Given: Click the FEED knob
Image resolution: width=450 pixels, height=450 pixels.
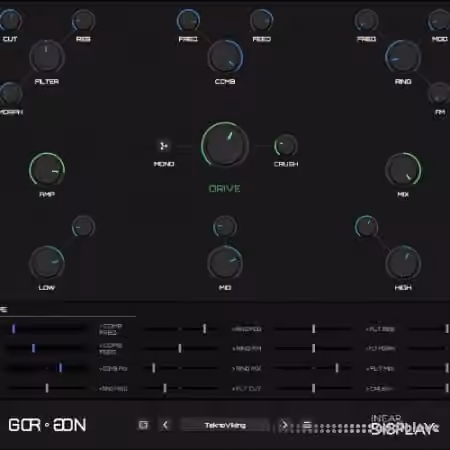Looking at the screenshot, I should (262, 20).
